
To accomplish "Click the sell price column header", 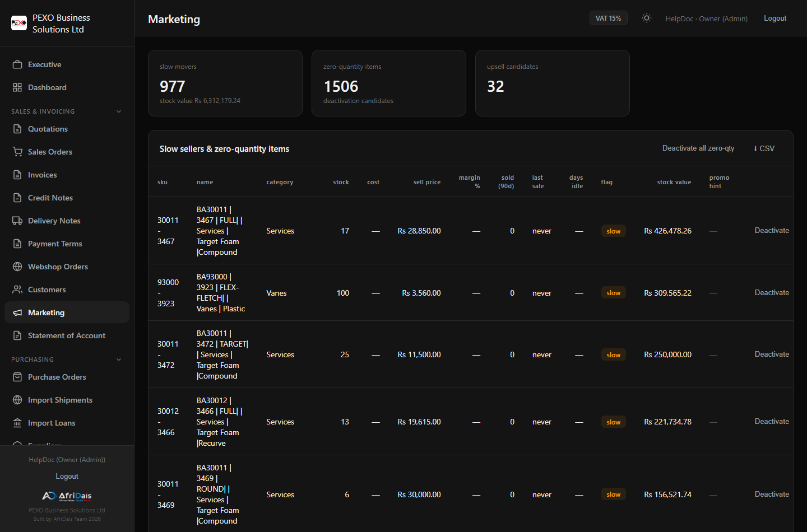I will coord(427,182).
